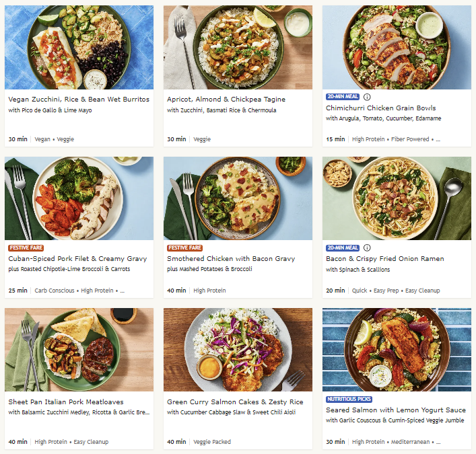Viewport: 476px width, 454px height.
Task: Click the Bacon Ramen bowl photo
Action: [397, 198]
